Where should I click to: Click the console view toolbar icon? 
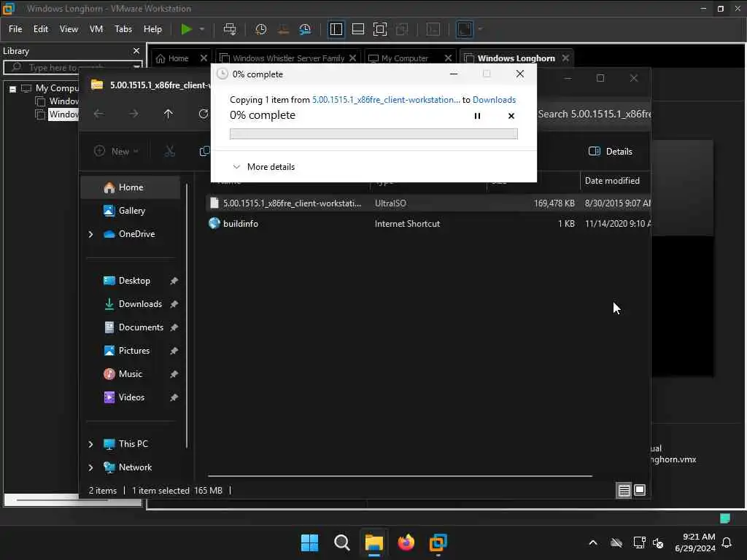pyautogui.click(x=433, y=29)
